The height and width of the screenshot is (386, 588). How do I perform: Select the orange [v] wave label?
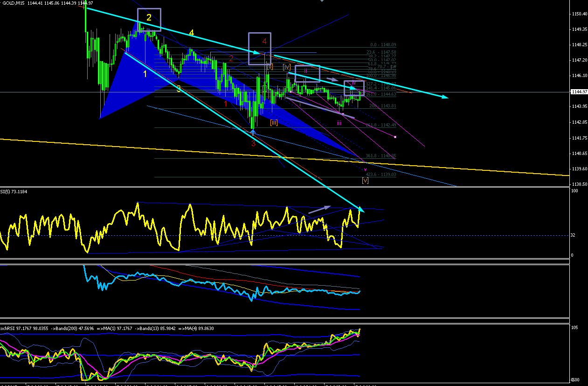tap(365, 180)
